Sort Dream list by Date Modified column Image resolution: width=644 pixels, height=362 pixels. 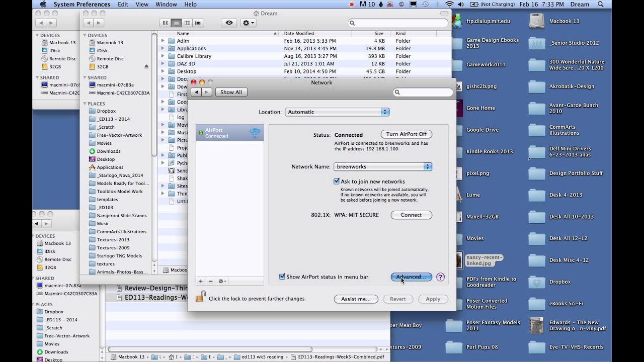316,33
